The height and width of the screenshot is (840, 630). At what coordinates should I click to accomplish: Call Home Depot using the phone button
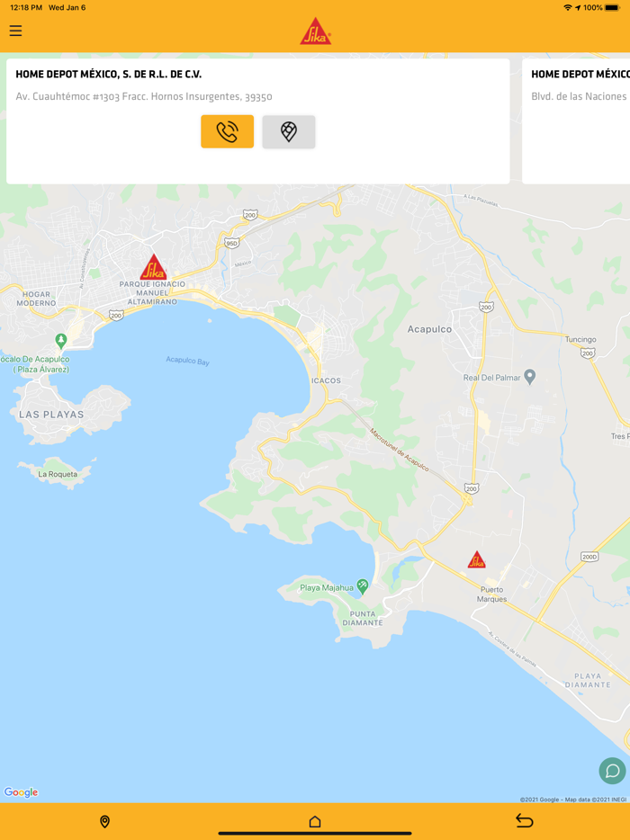tap(228, 131)
